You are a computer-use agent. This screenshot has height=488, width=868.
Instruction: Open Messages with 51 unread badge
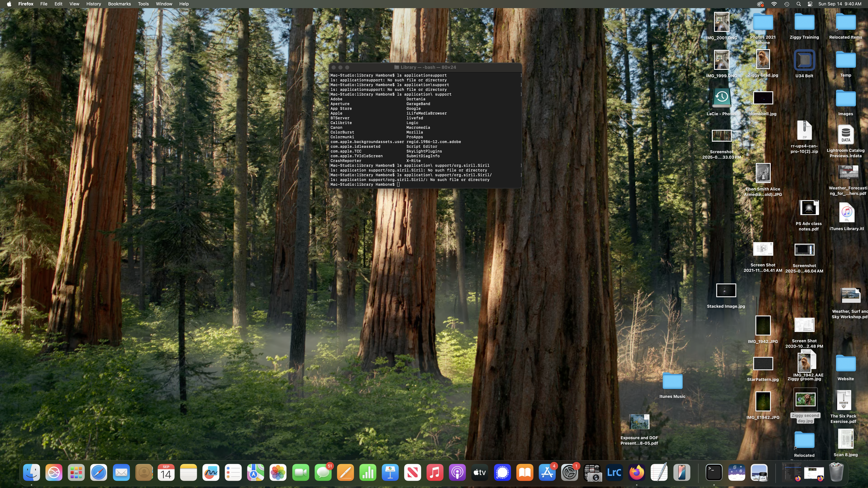[323, 473]
